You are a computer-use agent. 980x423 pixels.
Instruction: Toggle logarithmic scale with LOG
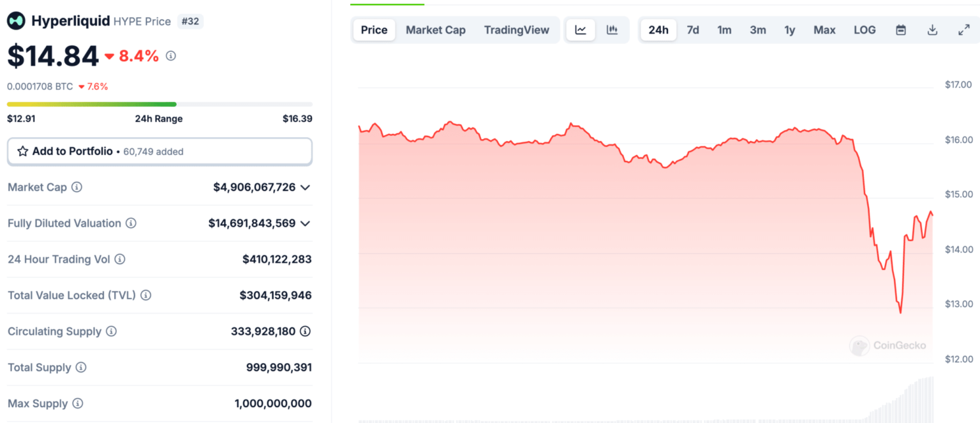(x=865, y=29)
